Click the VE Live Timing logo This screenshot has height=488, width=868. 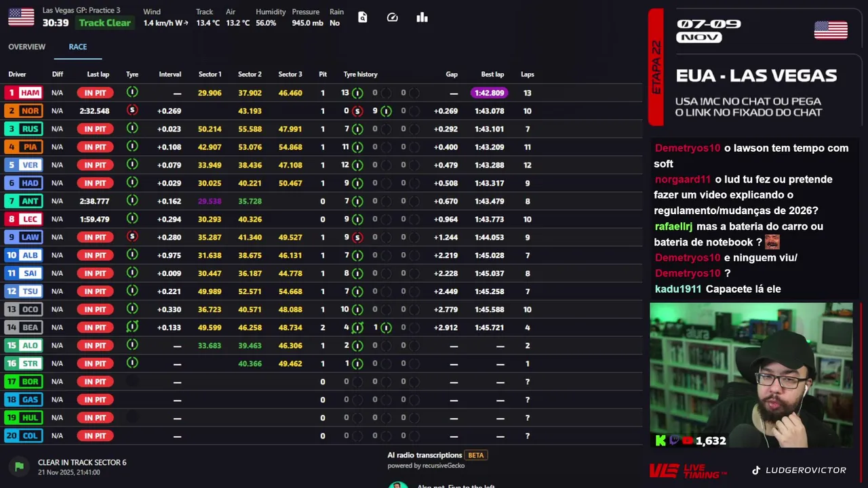688,470
